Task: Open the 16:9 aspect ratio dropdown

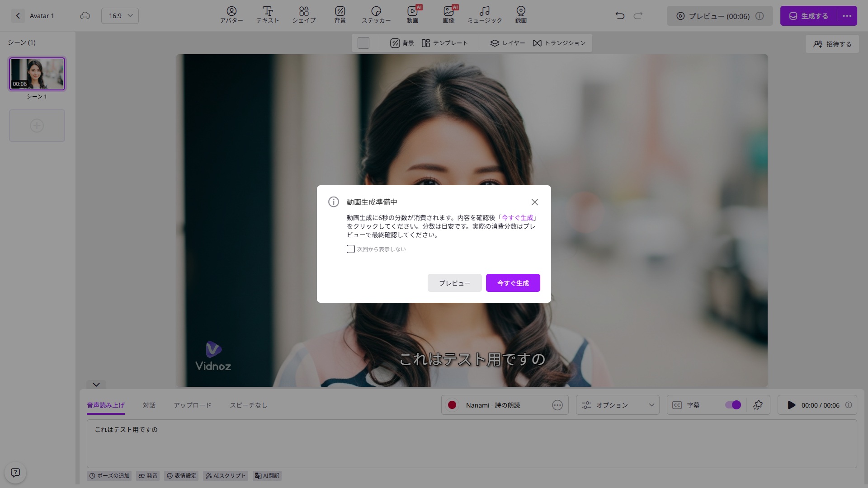Action: coord(120,16)
